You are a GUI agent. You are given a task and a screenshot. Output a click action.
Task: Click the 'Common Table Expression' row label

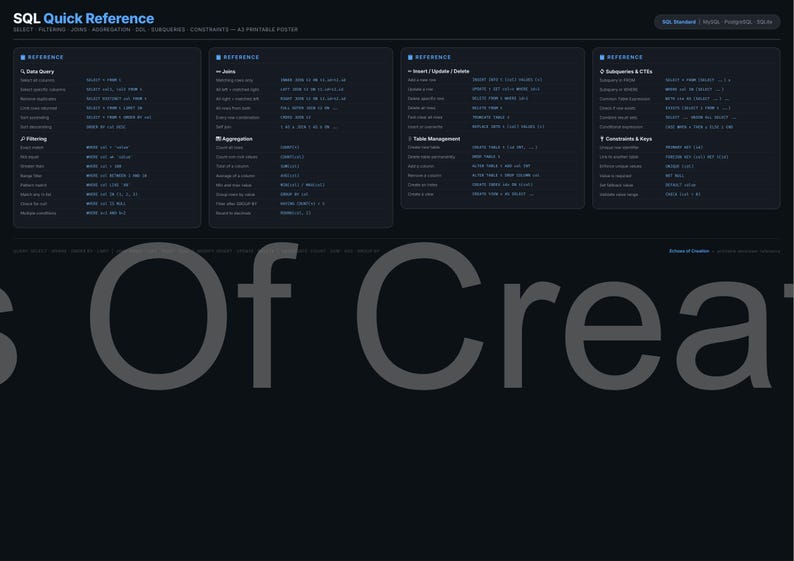pos(625,99)
